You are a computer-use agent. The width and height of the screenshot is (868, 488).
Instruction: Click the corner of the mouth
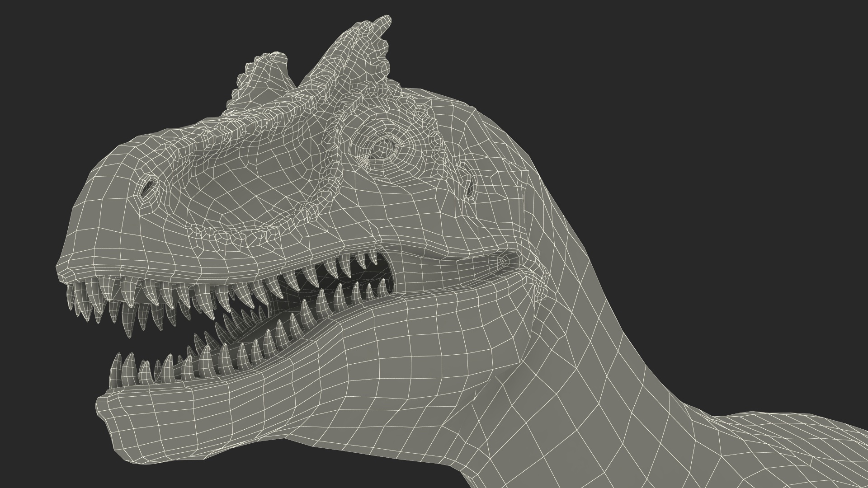click(502, 262)
